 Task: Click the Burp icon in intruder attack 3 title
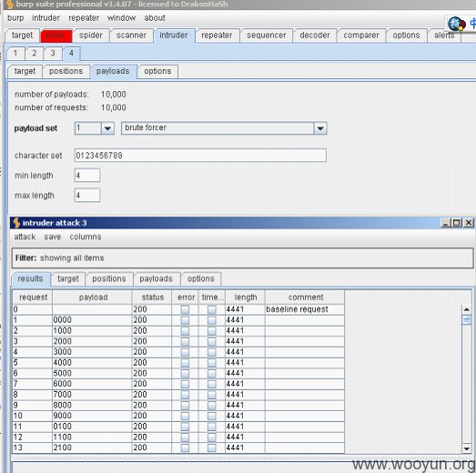(x=16, y=223)
